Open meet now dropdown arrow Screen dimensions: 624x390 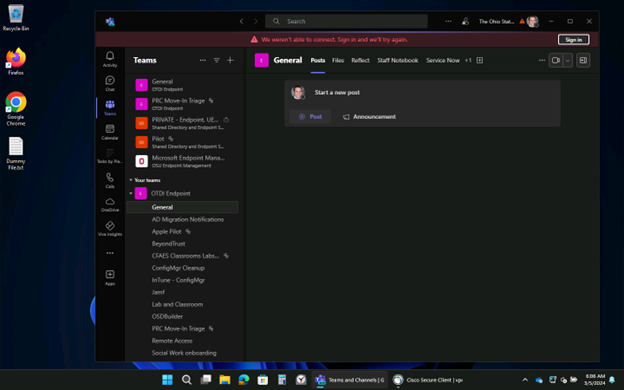pyautogui.click(x=567, y=60)
